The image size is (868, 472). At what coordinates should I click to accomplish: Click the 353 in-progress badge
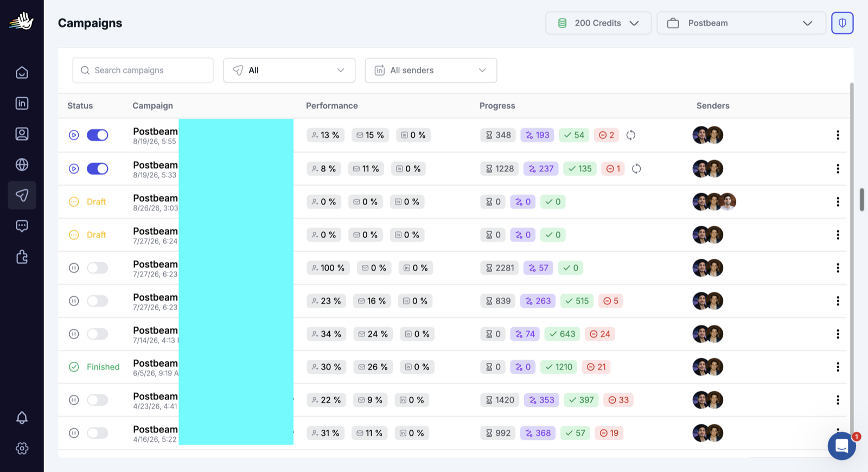point(541,400)
